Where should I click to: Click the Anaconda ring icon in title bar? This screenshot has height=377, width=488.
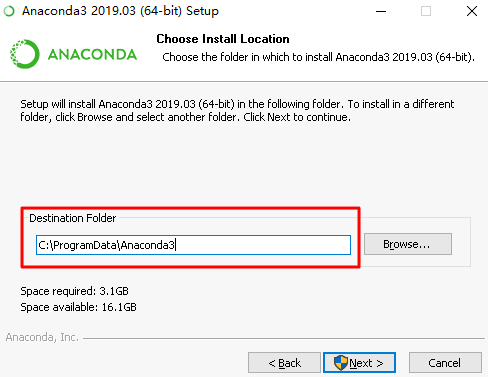pos(9,11)
